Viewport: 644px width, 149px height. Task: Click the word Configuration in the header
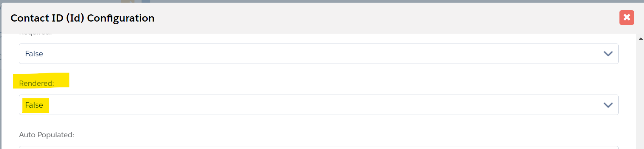(x=121, y=18)
